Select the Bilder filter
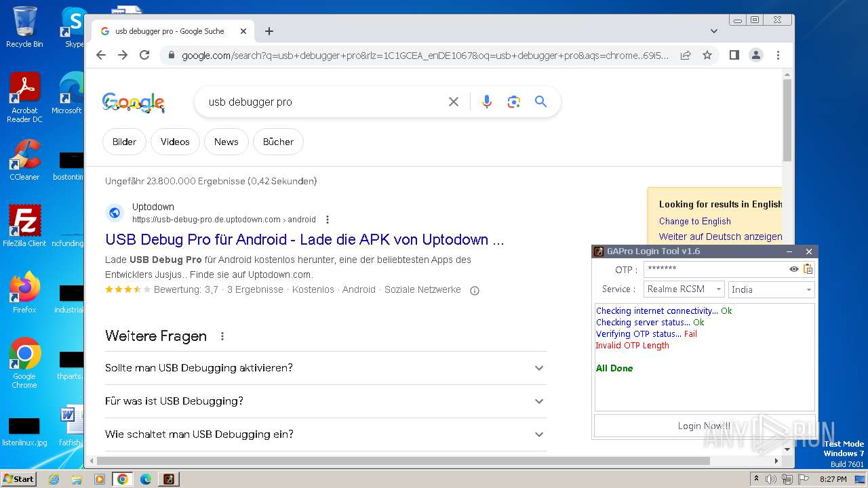 click(x=124, y=142)
